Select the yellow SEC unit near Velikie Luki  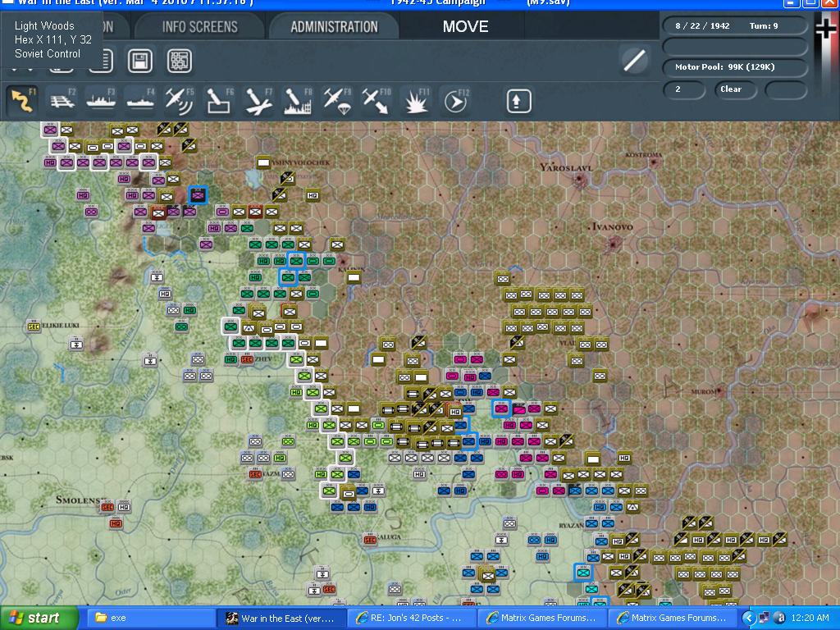tap(34, 326)
